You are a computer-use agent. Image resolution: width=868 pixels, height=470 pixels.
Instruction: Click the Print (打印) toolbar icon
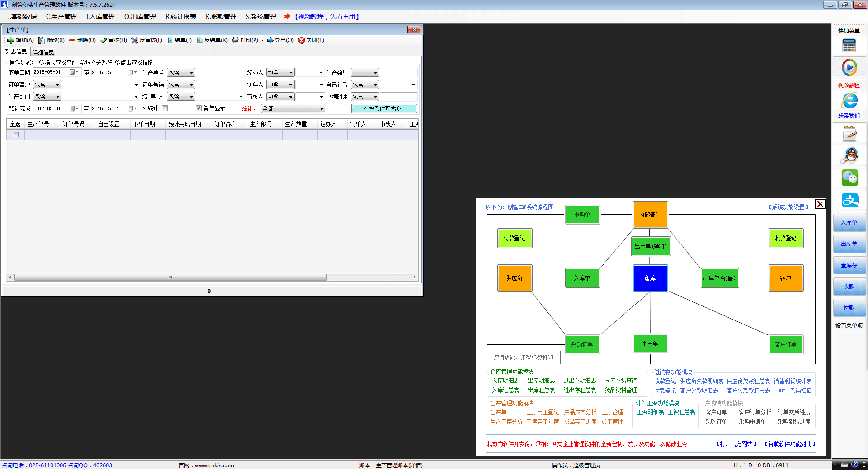click(x=236, y=40)
